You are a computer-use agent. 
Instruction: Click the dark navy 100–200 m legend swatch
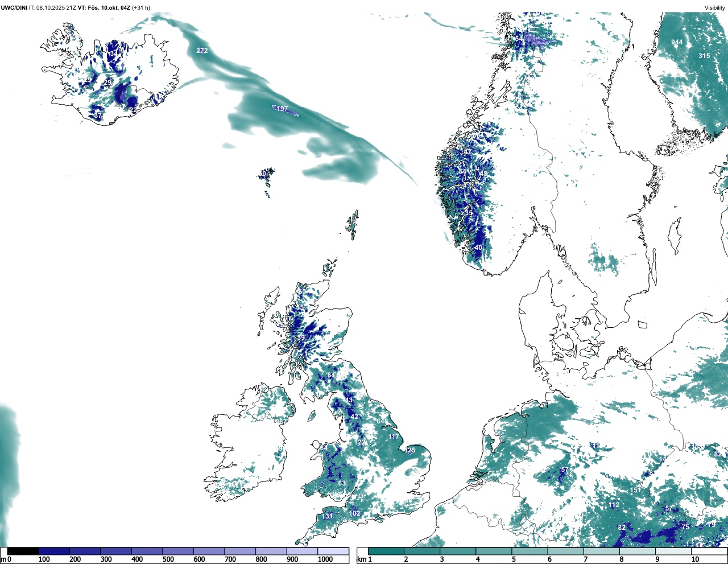coord(54,551)
